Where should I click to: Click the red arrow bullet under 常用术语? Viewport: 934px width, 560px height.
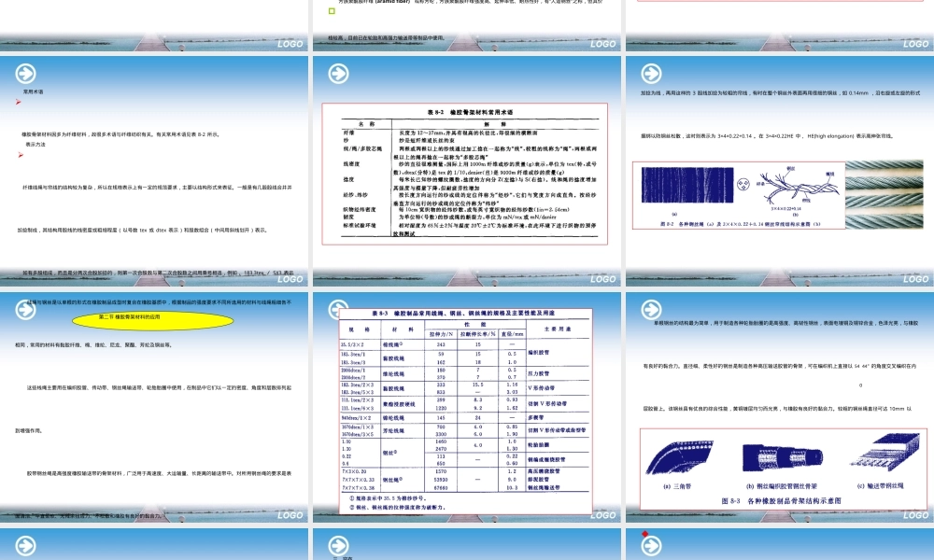(19, 102)
